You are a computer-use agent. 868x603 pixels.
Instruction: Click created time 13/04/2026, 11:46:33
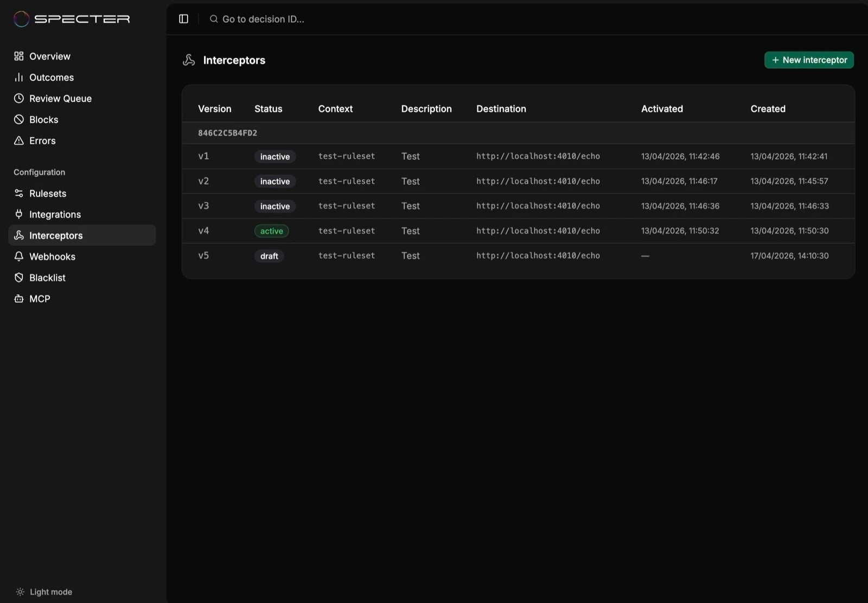pyautogui.click(x=789, y=206)
